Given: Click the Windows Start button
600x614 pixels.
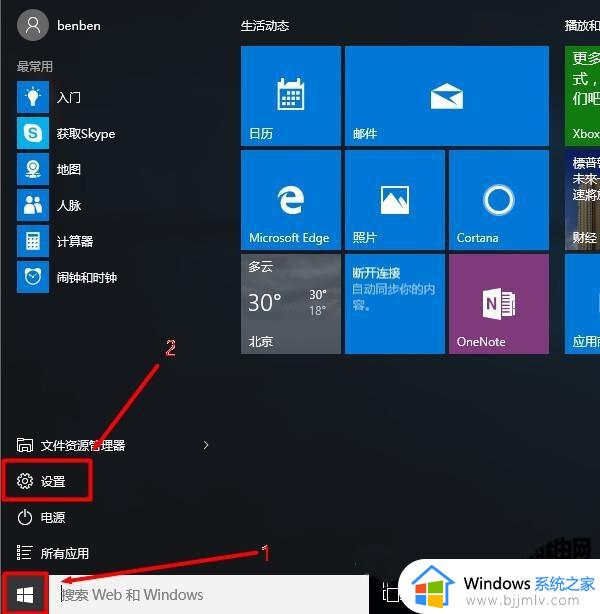Looking at the screenshot, I should click(25, 595).
